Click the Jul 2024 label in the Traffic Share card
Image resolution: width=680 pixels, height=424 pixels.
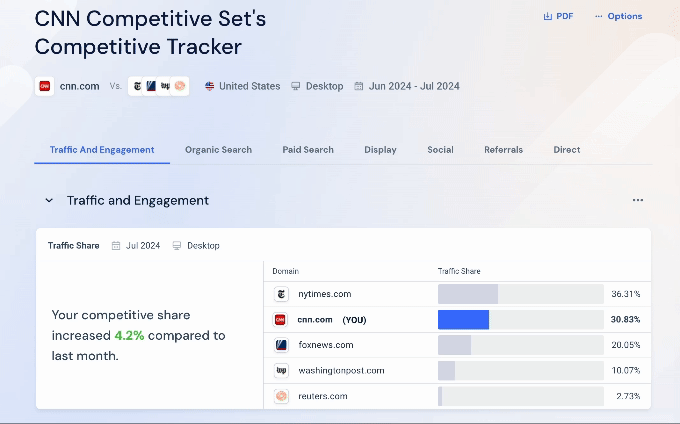click(143, 246)
